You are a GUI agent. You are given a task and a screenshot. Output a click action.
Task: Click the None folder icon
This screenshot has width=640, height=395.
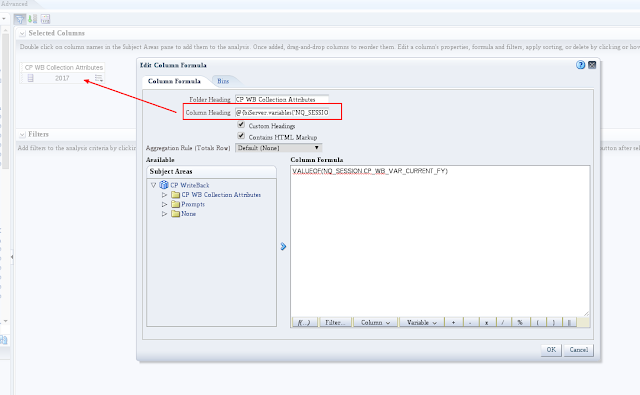tap(176, 213)
